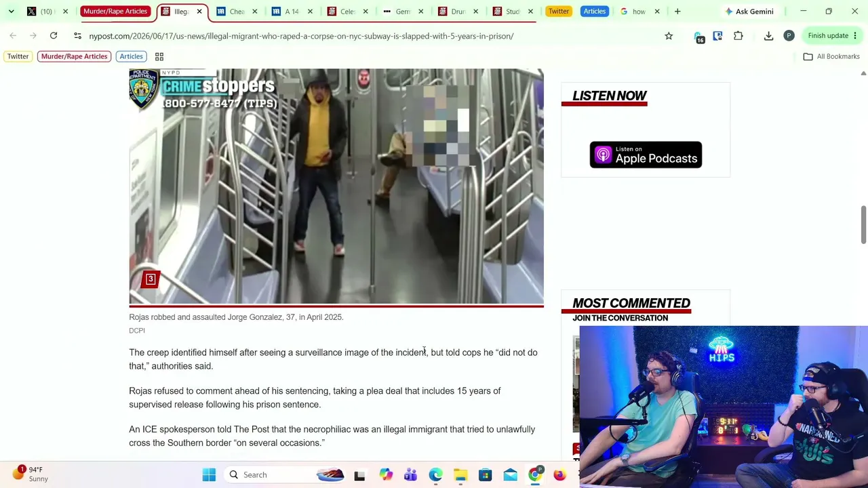The width and height of the screenshot is (868, 488).
Task: Open Murder/Rape Articles group in bookmarks bar
Action: pyautogui.click(x=74, y=56)
